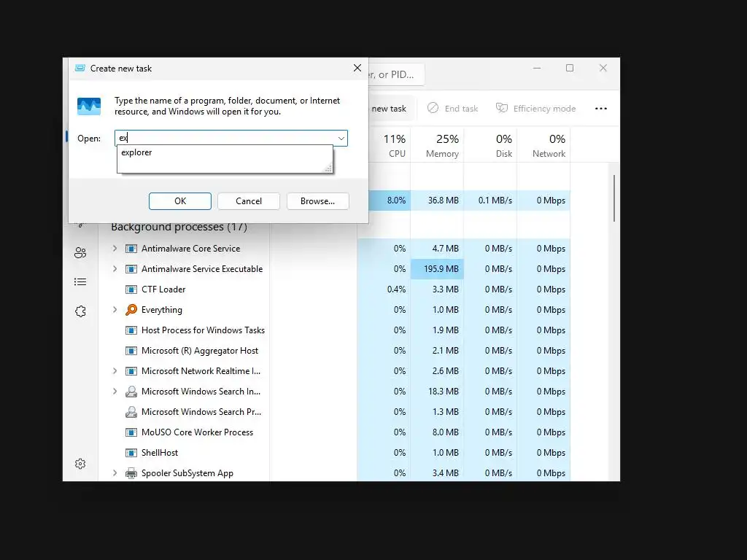Open the Details page in sidebar
The width and height of the screenshot is (747, 560).
80,282
